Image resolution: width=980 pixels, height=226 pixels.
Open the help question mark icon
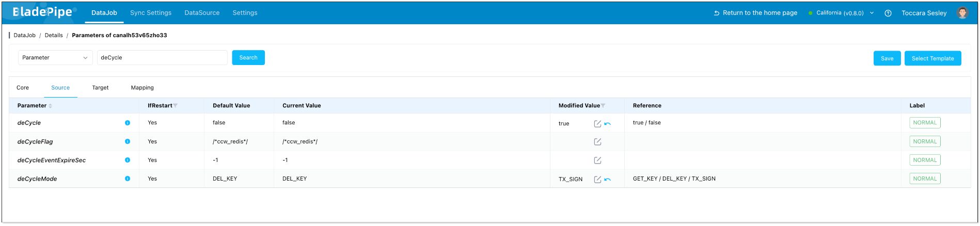tap(888, 13)
